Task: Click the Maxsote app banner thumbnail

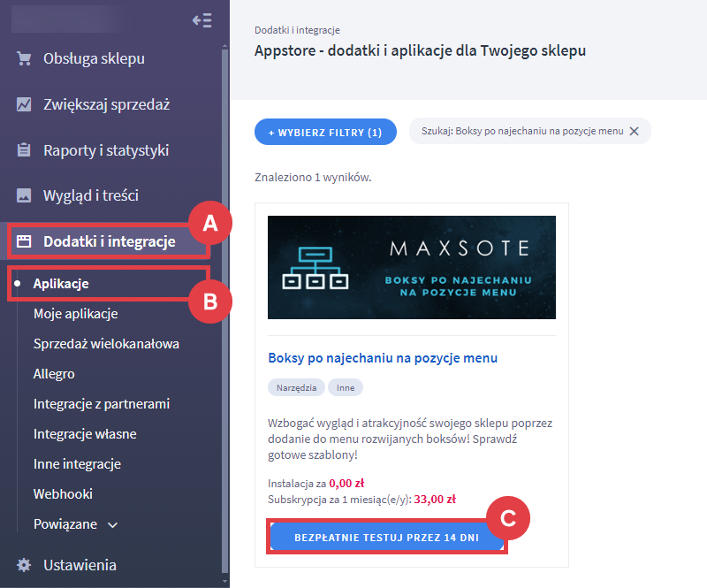Action: [x=412, y=268]
